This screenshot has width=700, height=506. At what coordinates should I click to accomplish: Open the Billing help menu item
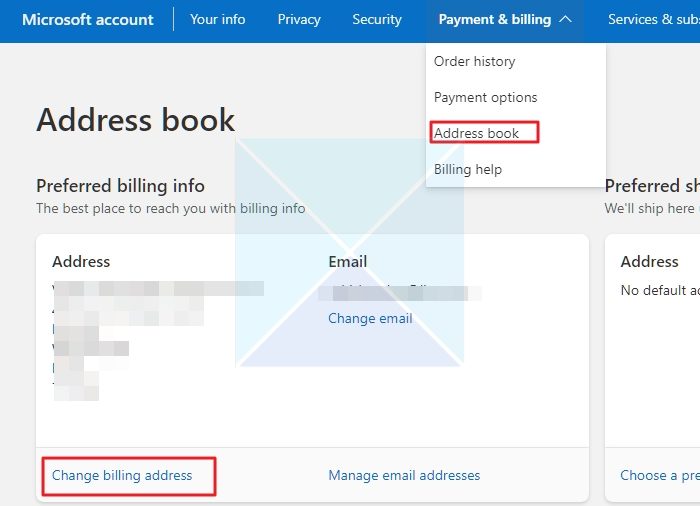coord(467,170)
